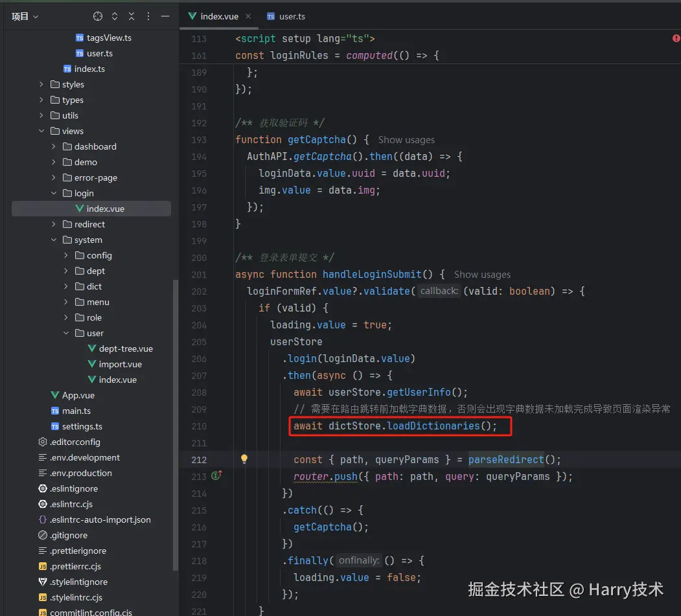Expand the role folder
The width and height of the screenshot is (681, 616).
point(66,317)
